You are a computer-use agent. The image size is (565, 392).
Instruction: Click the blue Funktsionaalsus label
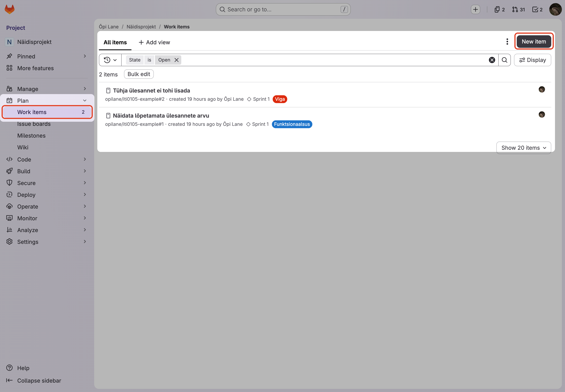pyautogui.click(x=292, y=124)
